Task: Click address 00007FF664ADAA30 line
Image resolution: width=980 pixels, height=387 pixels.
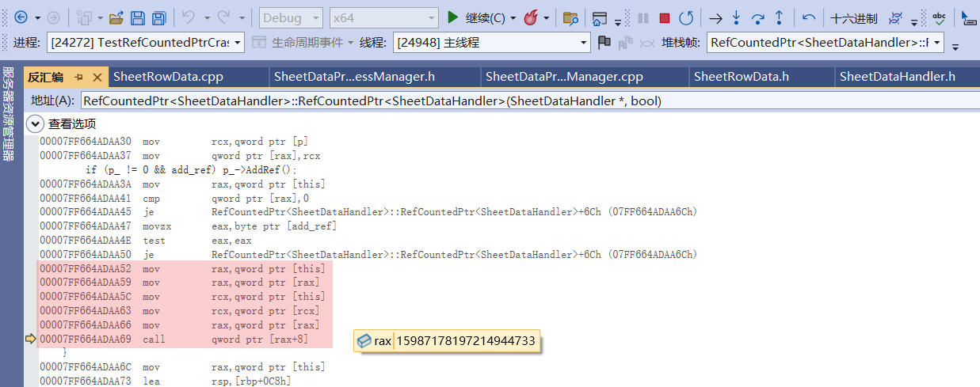Action: pyautogui.click(x=174, y=142)
